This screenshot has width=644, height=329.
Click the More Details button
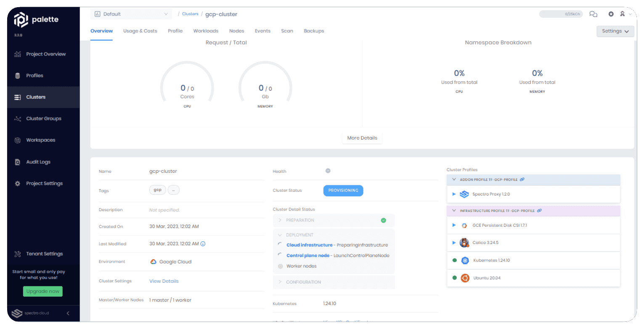pyautogui.click(x=362, y=138)
